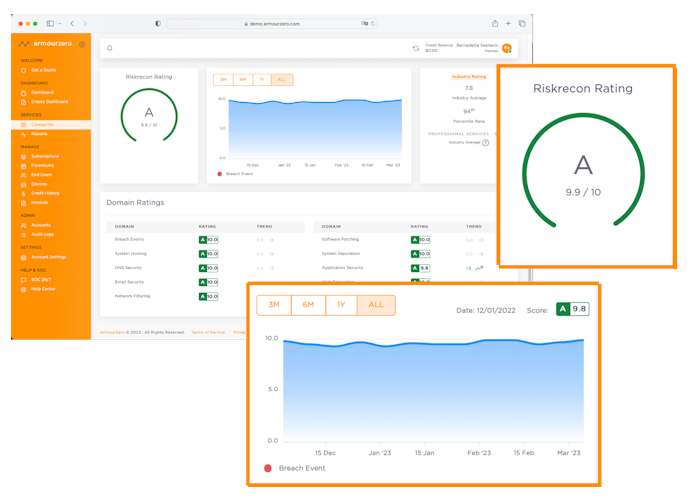
Task: Click the refresh icon near Credit Balance
Action: point(416,48)
